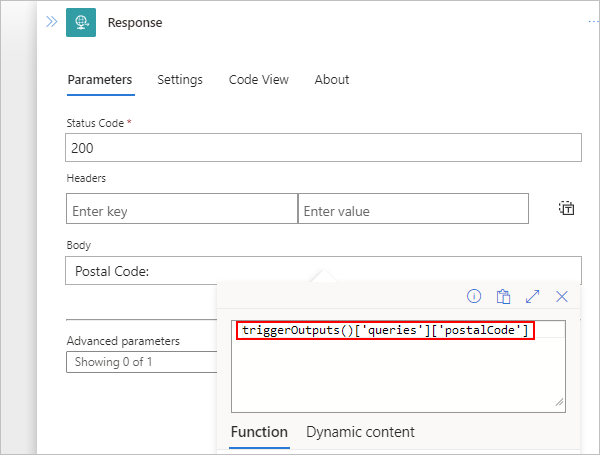This screenshot has height=455, width=600.
Task: Switch to the Settings tab
Action: click(x=180, y=80)
